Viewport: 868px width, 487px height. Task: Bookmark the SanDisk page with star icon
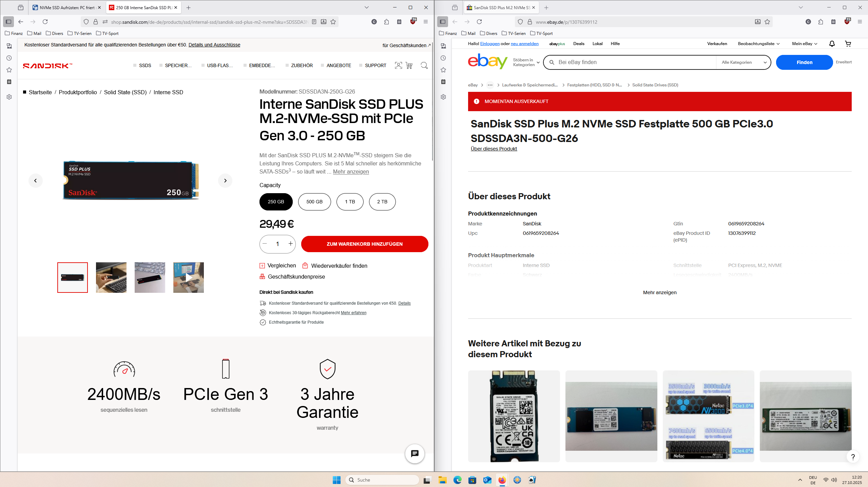coord(333,22)
